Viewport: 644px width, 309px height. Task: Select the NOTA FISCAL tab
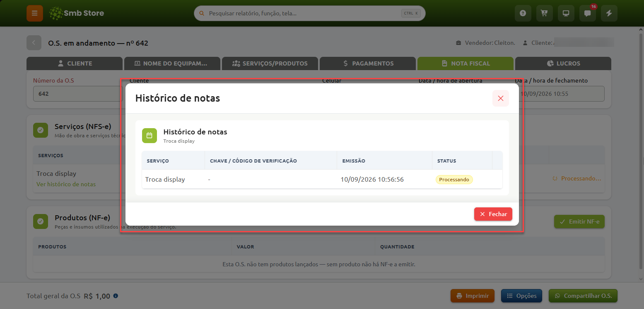pyautogui.click(x=466, y=63)
